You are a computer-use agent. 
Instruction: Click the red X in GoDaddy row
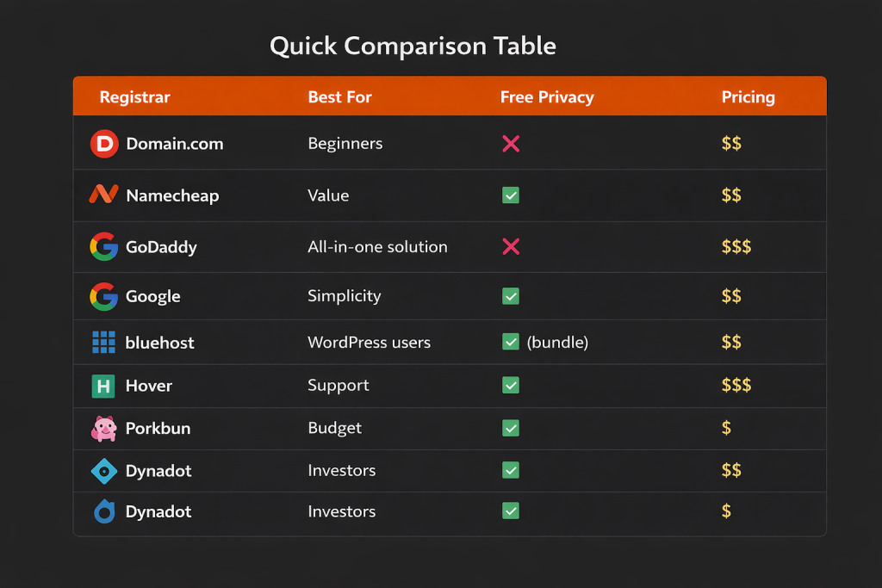[511, 247]
